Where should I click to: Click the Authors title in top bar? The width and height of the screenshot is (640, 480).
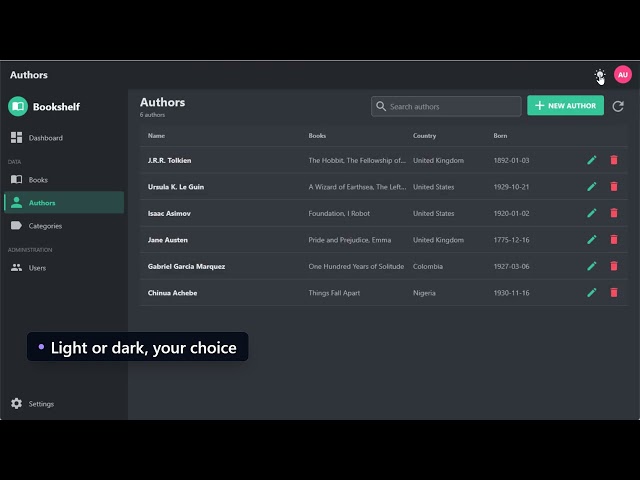pyautogui.click(x=29, y=75)
